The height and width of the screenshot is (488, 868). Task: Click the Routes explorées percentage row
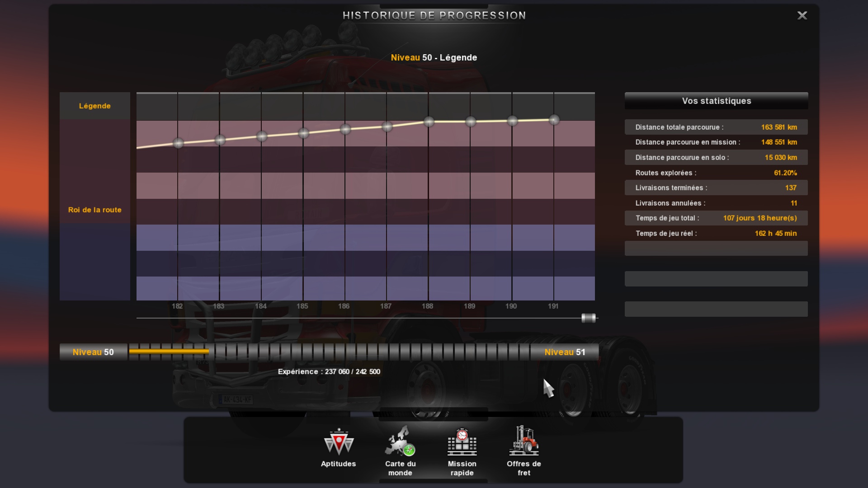716,173
